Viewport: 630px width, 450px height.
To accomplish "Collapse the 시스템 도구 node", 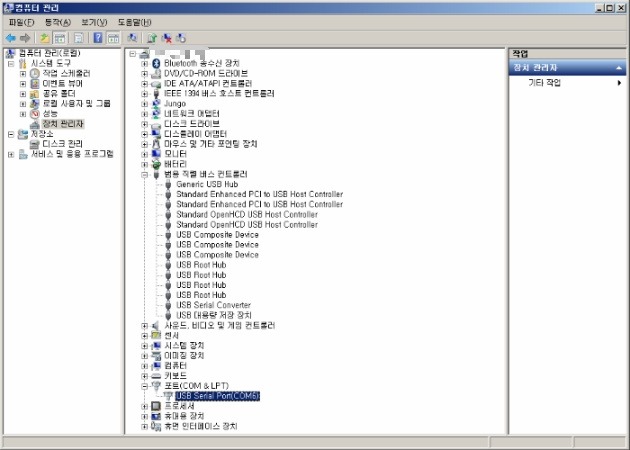I will click(x=11, y=63).
